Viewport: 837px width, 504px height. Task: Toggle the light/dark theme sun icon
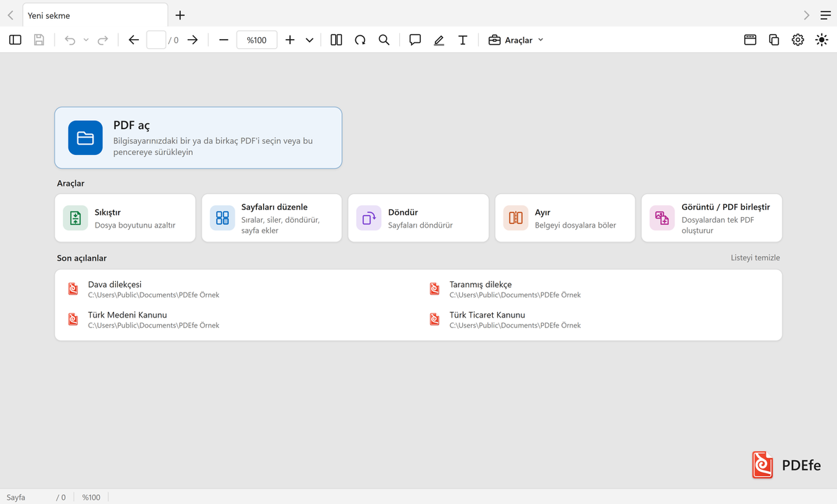pyautogui.click(x=822, y=40)
